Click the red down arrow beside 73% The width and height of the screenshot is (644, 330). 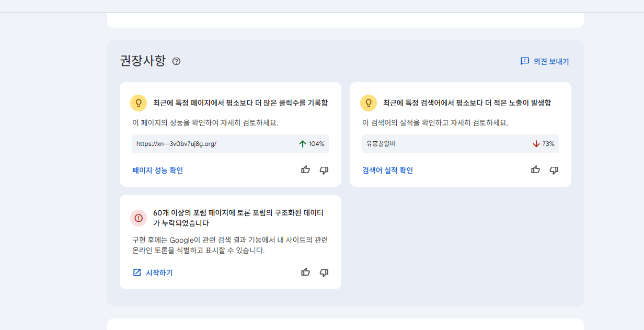pyautogui.click(x=536, y=144)
